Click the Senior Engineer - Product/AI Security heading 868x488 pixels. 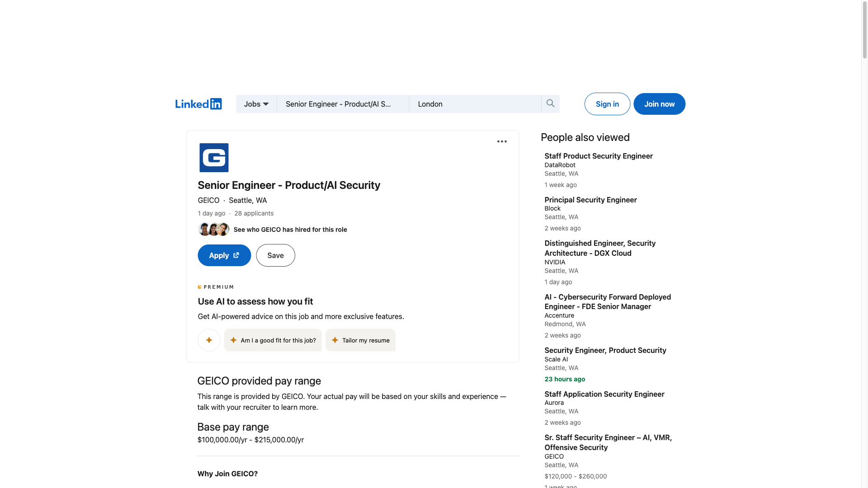tap(289, 185)
